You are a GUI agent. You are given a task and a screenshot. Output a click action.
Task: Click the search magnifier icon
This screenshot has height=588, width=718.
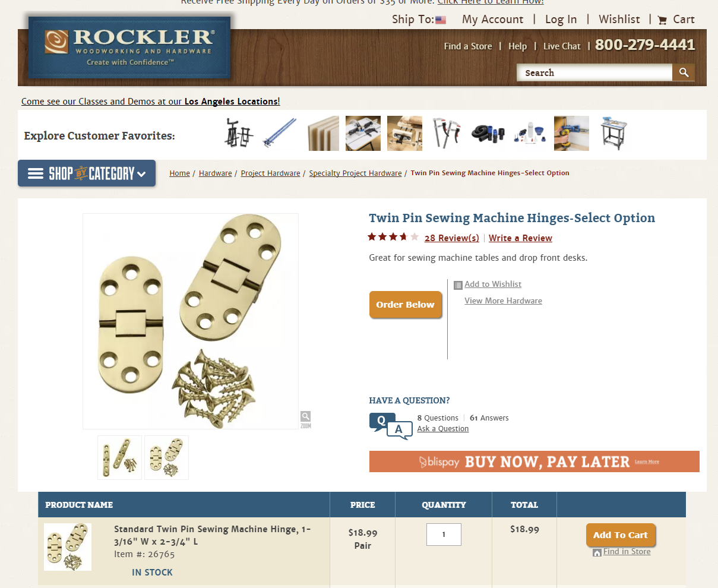coord(684,72)
